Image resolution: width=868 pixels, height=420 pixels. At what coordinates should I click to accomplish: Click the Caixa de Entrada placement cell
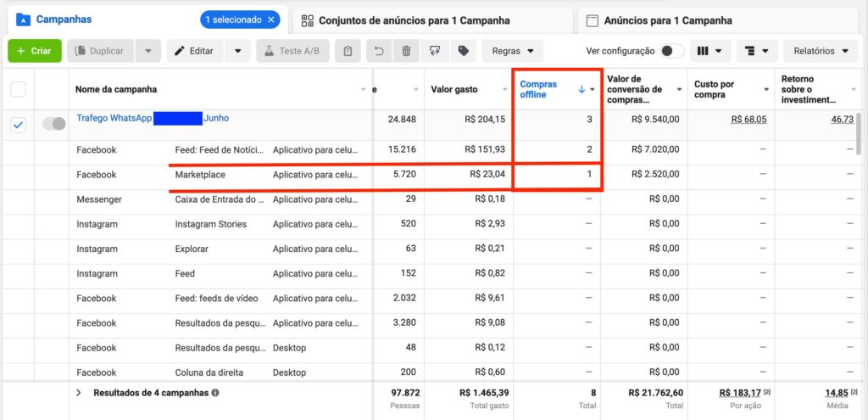[x=220, y=199]
